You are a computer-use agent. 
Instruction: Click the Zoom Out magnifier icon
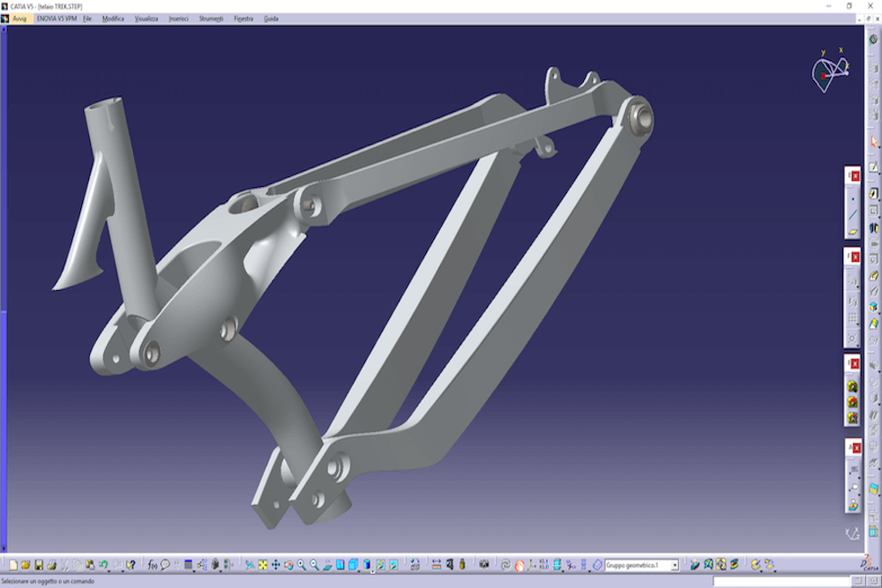[x=315, y=565]
